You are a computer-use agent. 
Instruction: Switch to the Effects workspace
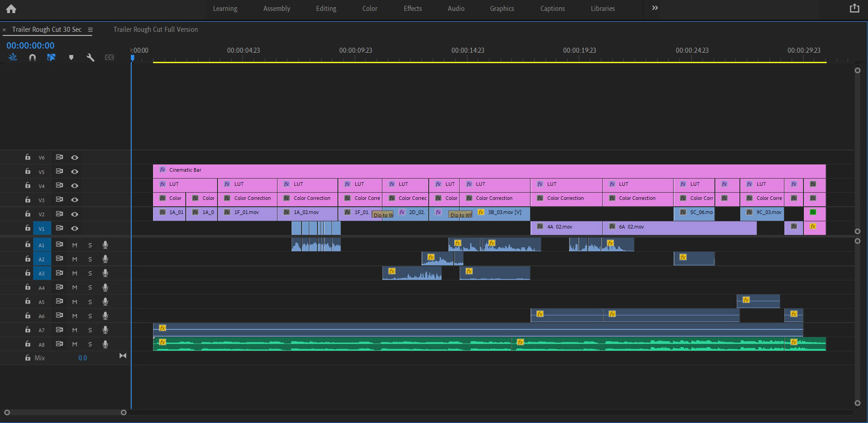pyautogui.click(x=412, y=9)
